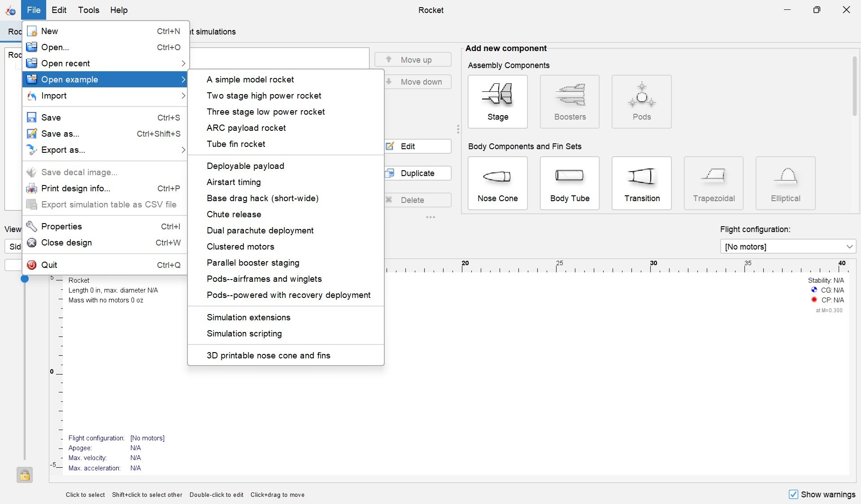Open the Two stage high power rocket example
Viewport: 861px width, 504px height.
286,95
